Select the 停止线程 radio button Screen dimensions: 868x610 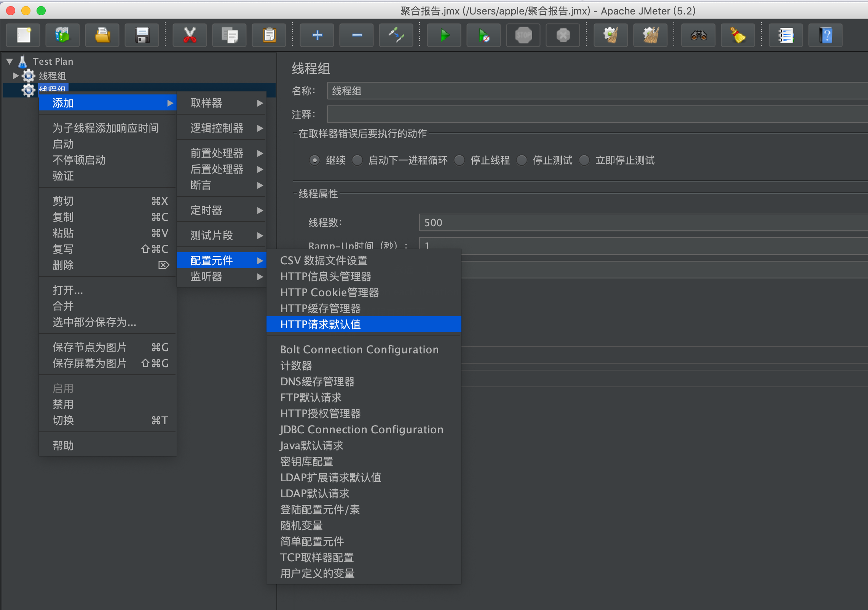pos(460,160)
